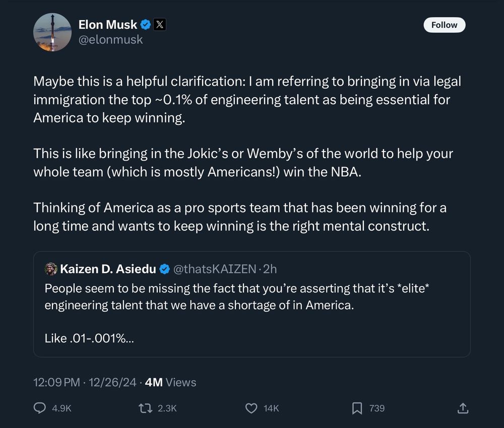Repost the tweet via retweet icon
The image size is (504, 428).
pyautogui.click(x=146, y=408)
